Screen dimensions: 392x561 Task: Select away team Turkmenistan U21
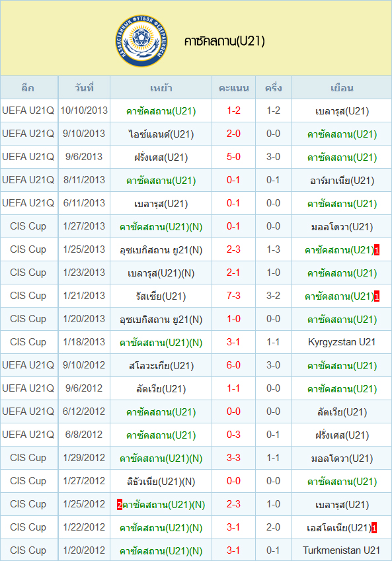[x=342, y=550]
